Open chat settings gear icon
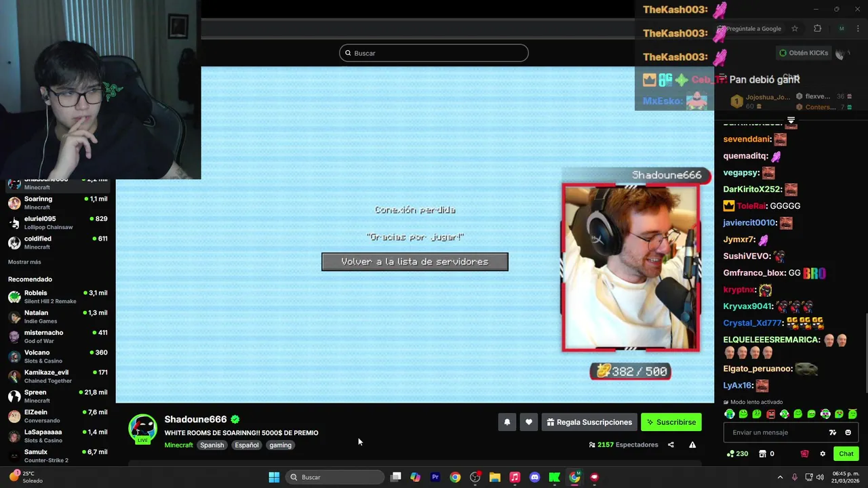 (823, 453)
